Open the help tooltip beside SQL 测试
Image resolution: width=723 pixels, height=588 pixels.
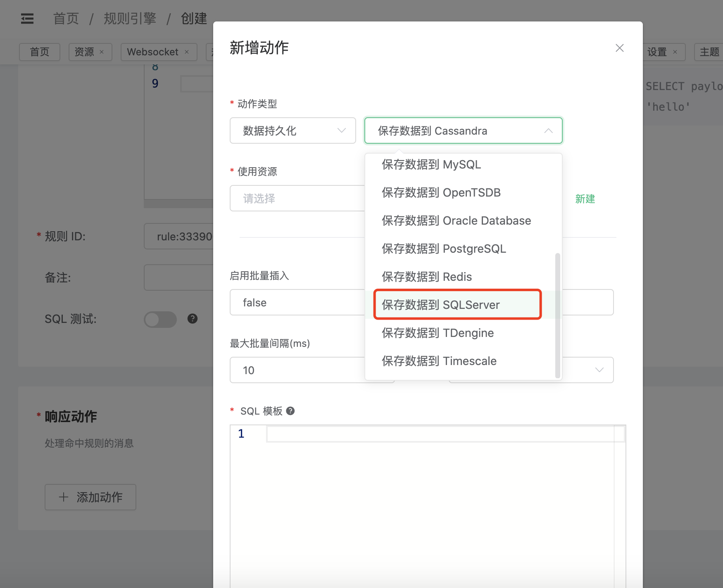[192, 319]
